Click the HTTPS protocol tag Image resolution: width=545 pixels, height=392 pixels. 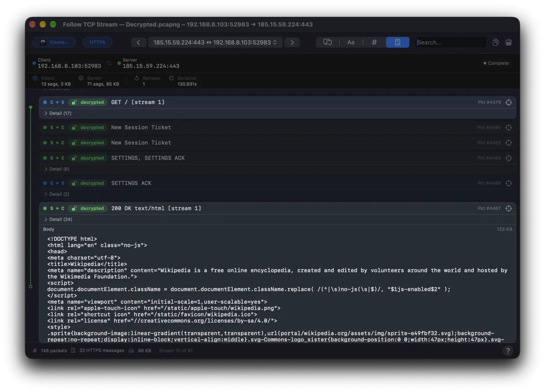click(x=97, y=42)
